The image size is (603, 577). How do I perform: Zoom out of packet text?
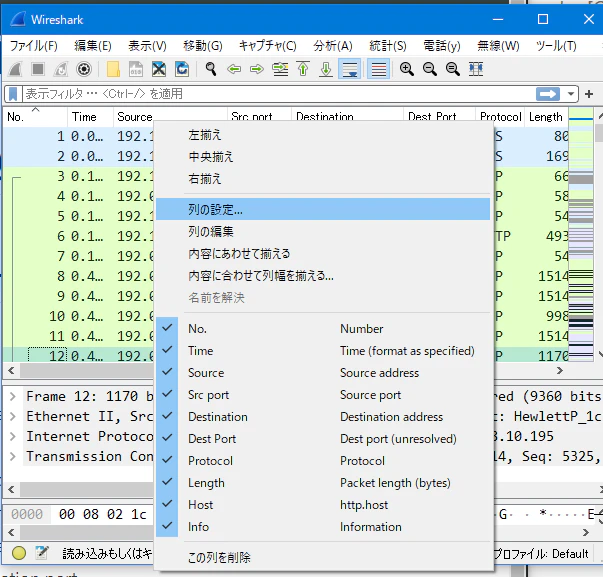click(430, 69)
